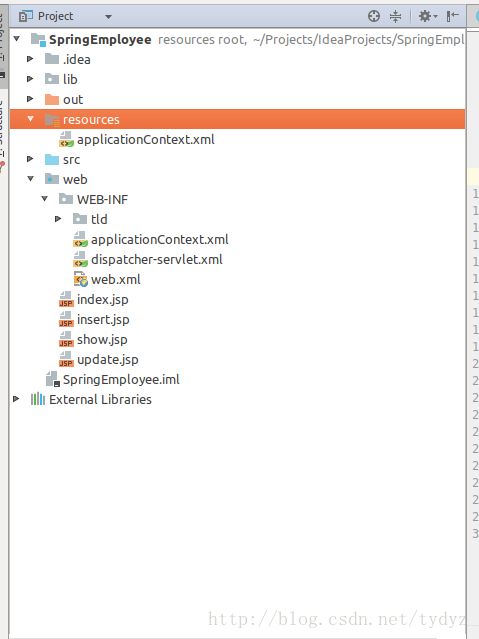The height and width of the screenshot is (639, 479).
Task: Click the Project view icon in header
Action: pos(26,16)
